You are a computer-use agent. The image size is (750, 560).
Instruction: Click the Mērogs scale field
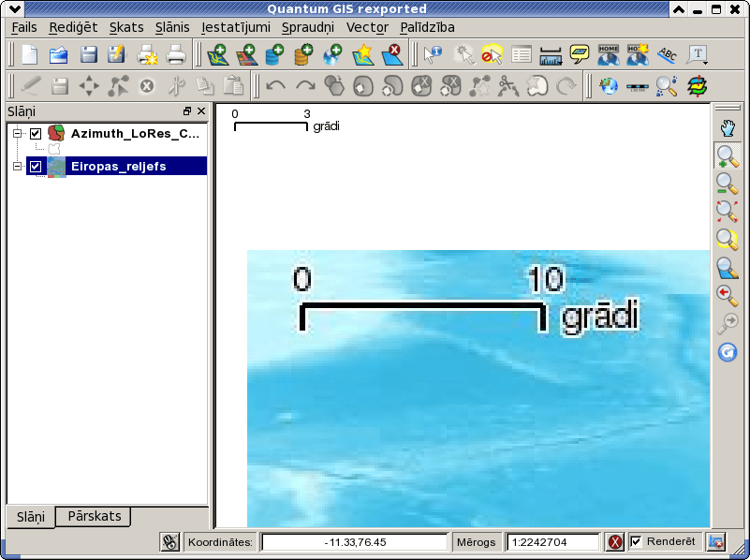coord(553,542)
